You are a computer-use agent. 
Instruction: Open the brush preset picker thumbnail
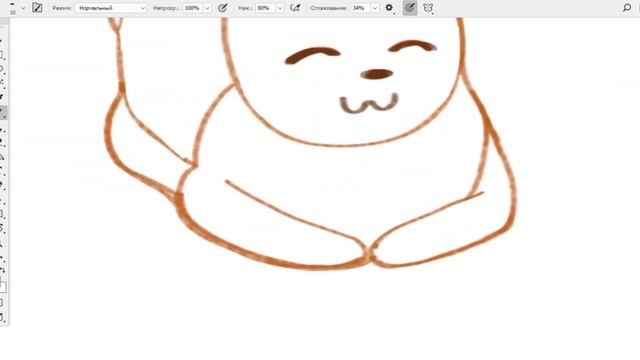tap(12, 8)
